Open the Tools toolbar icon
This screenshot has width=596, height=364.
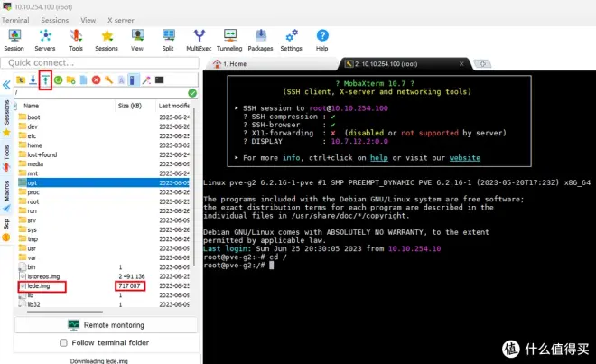pyautogui.click(x=76, y=40)
